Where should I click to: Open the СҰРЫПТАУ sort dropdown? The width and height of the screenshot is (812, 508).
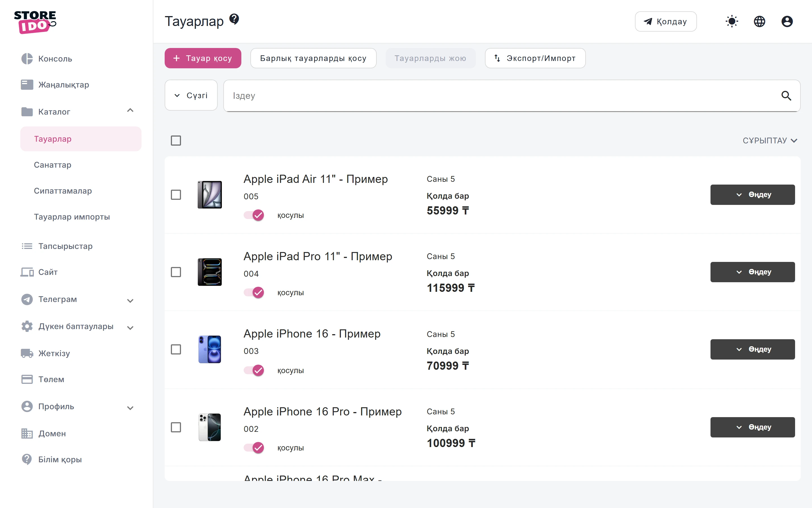[770, 141]
